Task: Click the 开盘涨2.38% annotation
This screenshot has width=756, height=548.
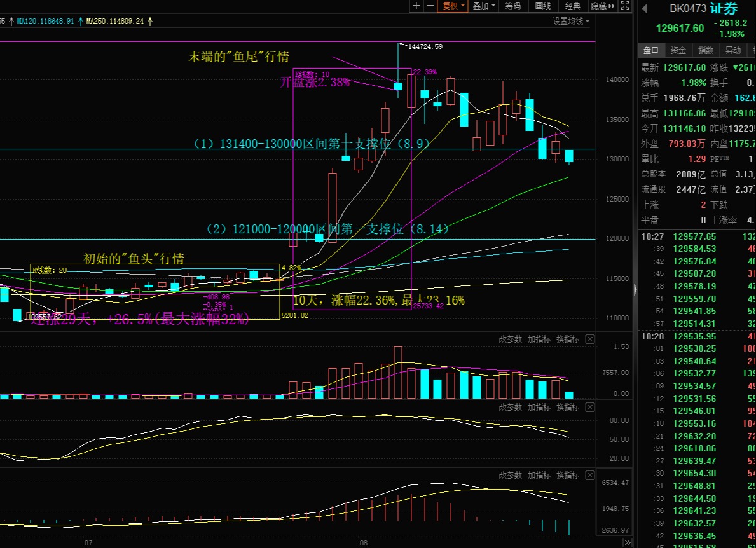Action: pos(315,83)
